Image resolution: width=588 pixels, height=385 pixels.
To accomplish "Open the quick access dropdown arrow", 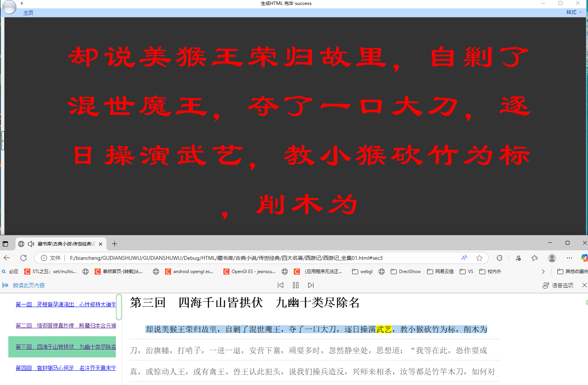I will (22, 3).
